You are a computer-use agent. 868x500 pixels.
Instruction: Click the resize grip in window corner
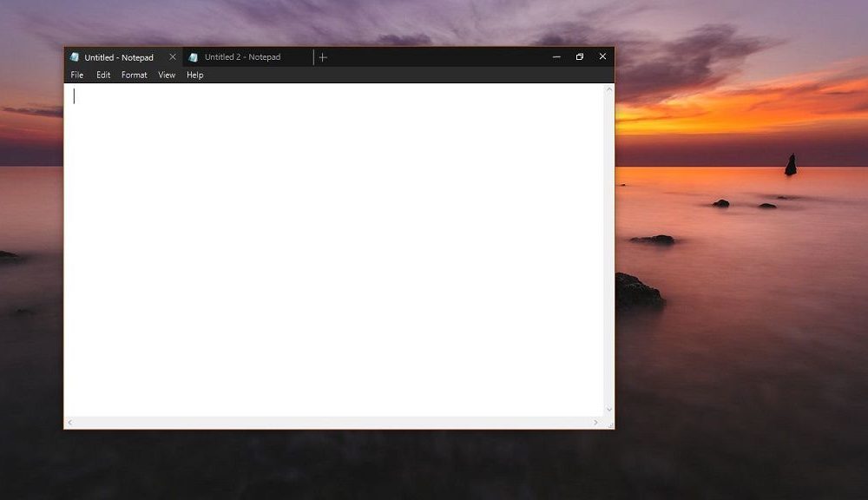(x=609, y=424)
